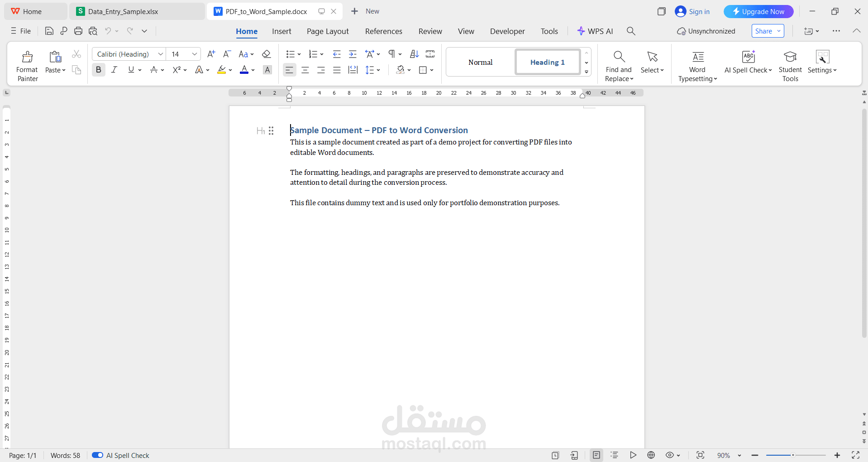Toggle Italic formatting
This screenshot has height=462, width=868.
click(x=114, y=69)
